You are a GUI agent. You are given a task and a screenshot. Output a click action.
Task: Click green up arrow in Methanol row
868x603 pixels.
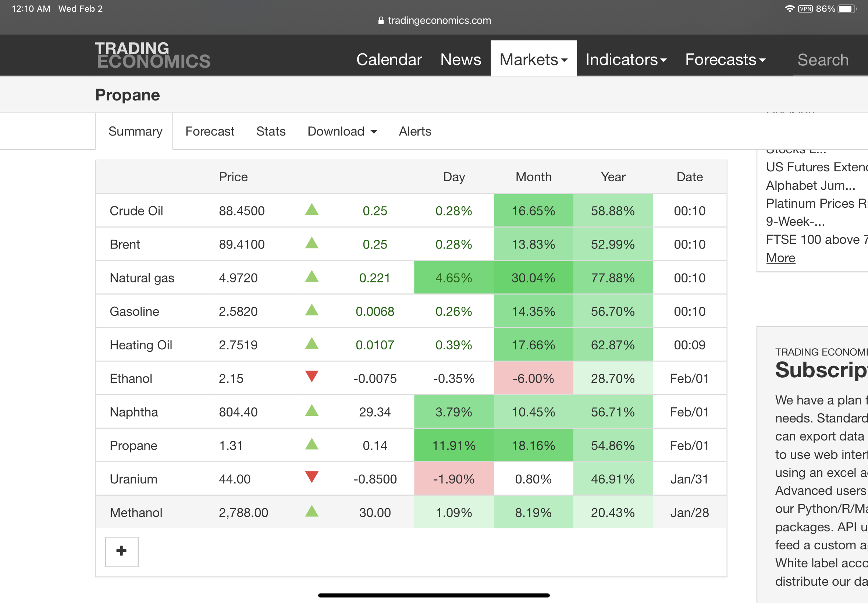point(312,511)
